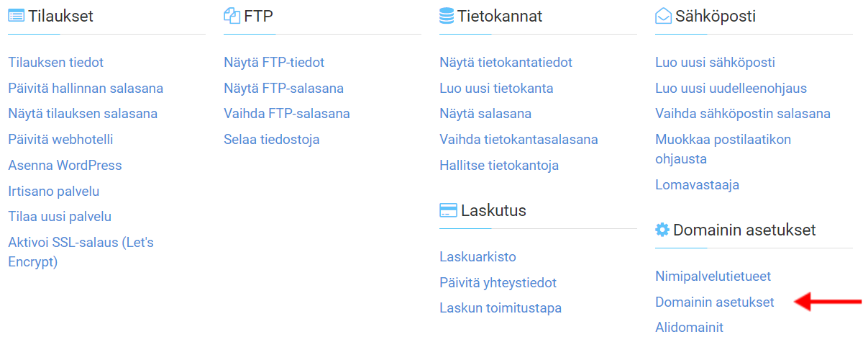This screenshot has width=868, height=337.
Task: Select Laskun toimitustapa link
Action: pos(501,308)
